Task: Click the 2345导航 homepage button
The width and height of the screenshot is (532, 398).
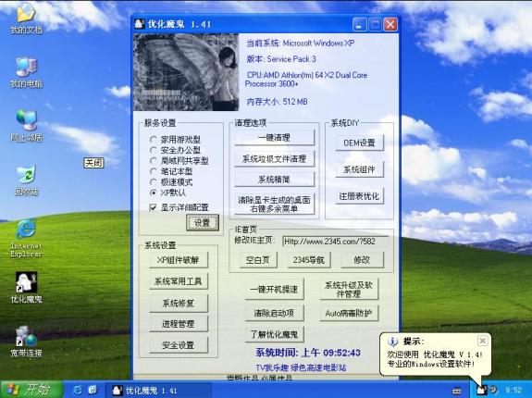Action: tap(309, 260)
